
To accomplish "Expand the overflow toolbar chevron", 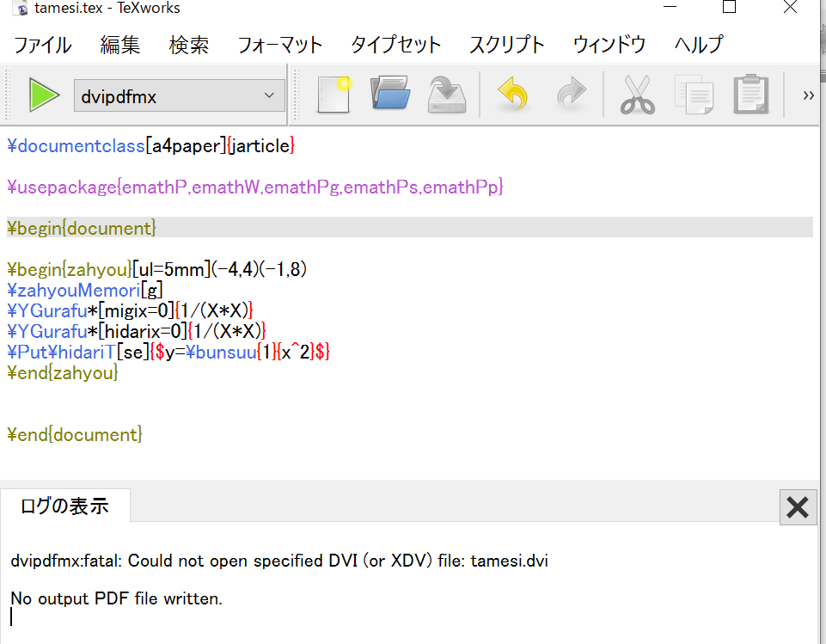I will (808, 95).
